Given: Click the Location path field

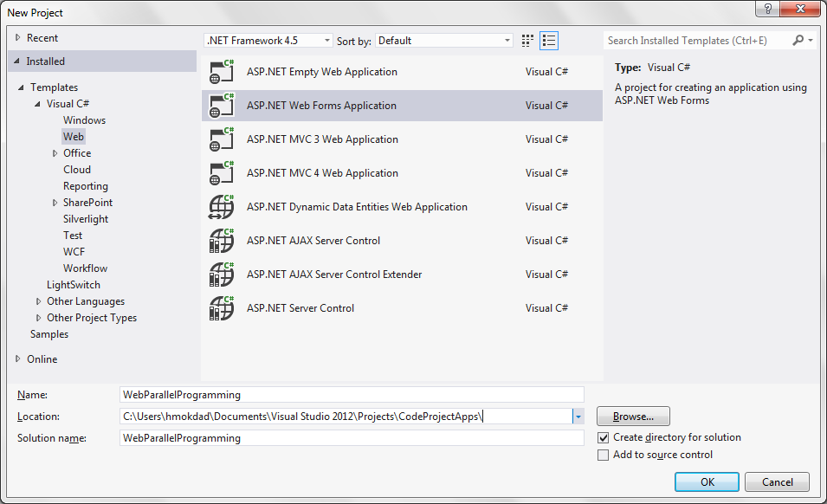Looking at the screenshot, I should point(346,417).
